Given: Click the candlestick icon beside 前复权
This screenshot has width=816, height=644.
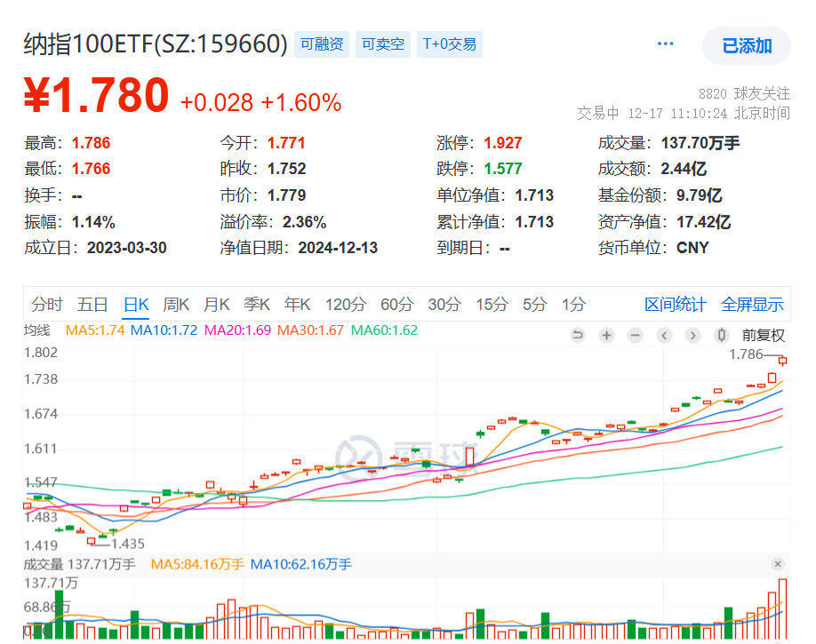Looking at the screenshot, I should click(720, 336).
